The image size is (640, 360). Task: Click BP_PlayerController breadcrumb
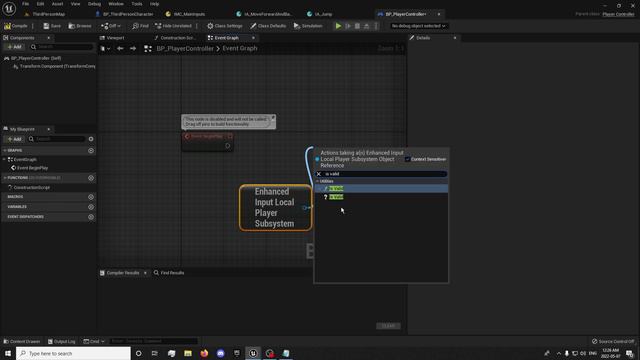(185, 49)
